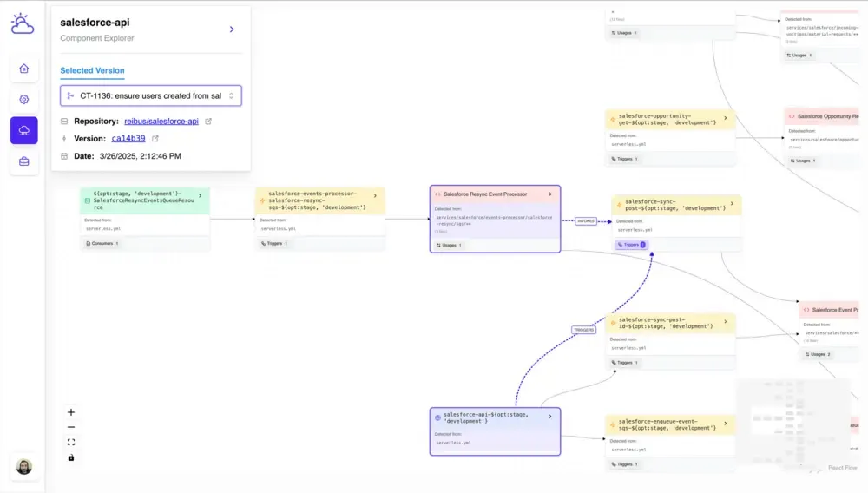
Task: Zoom in on the flow canvas
Action: coord(71,412)
